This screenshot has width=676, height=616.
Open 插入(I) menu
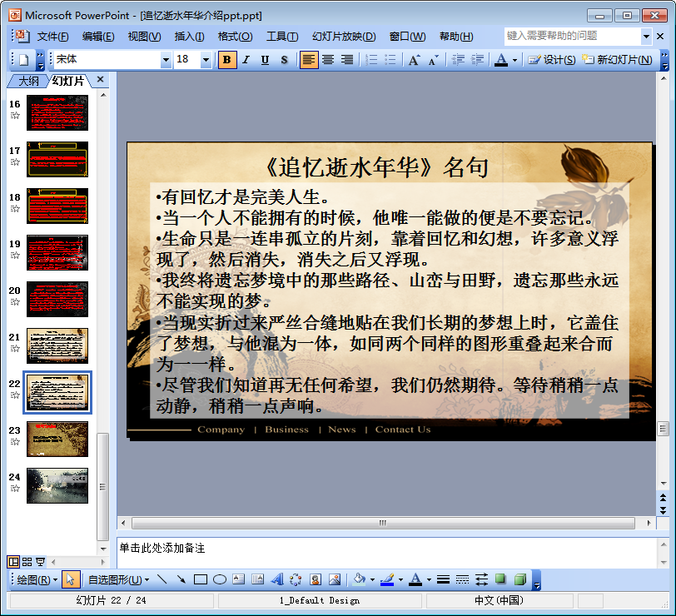(x=189, y=36)
